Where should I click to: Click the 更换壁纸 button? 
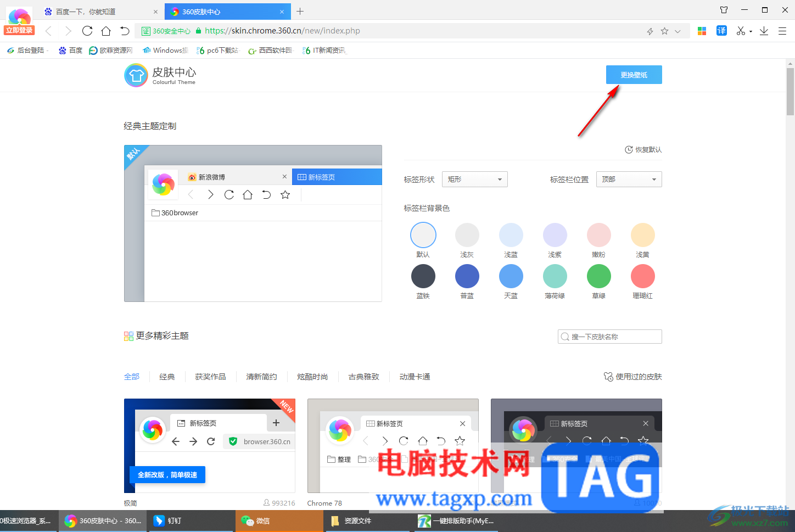(634, 75)
